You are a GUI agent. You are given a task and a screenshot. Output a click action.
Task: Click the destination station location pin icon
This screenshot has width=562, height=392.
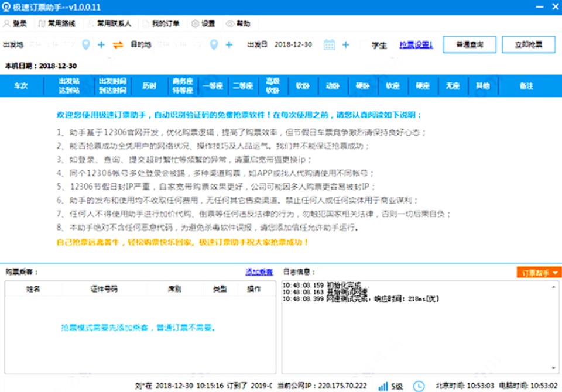(x=214, y=45)
